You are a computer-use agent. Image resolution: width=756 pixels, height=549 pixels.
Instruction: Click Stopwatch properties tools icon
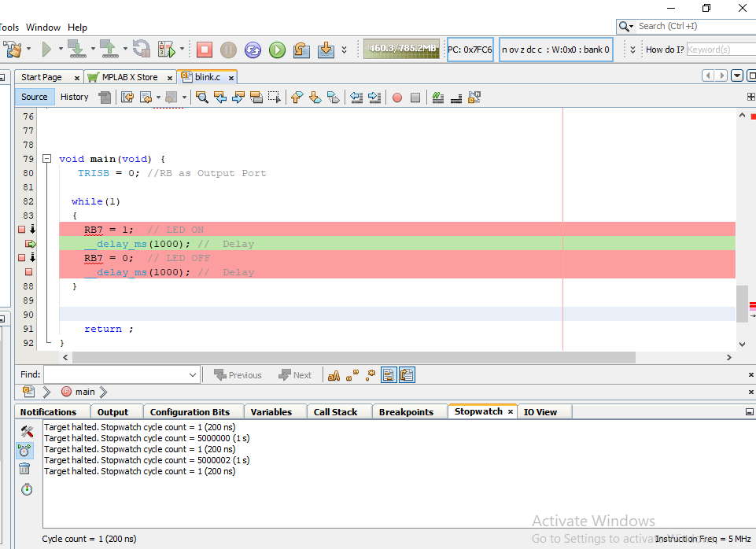click(27, 431)
